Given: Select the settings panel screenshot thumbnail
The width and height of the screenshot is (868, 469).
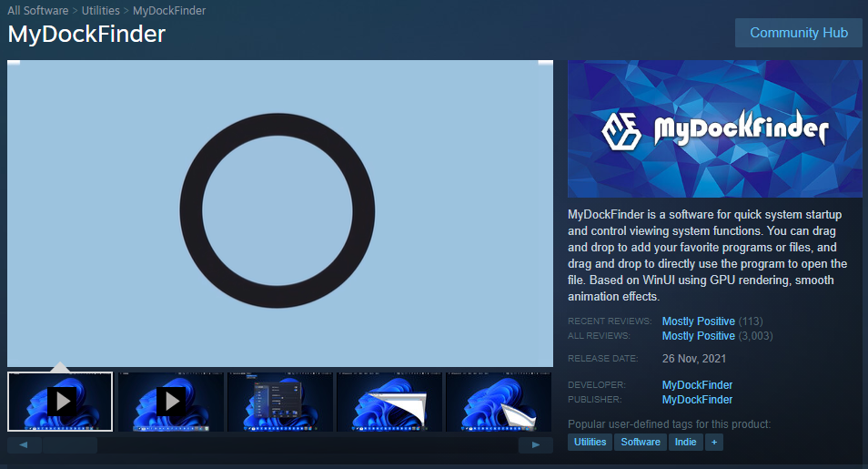Looking at the screenshot, I should [280, 402].
